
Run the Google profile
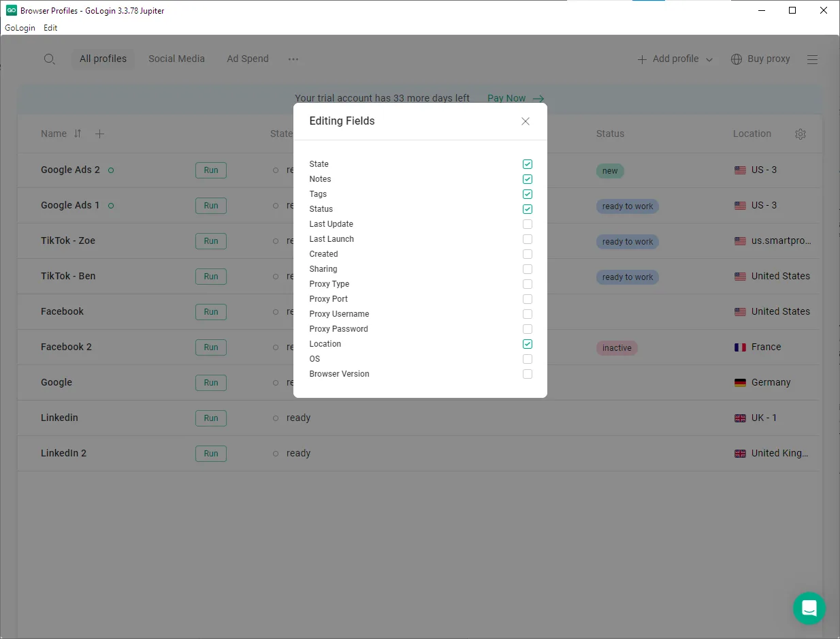pyautogui.click(x=211, y=383)
